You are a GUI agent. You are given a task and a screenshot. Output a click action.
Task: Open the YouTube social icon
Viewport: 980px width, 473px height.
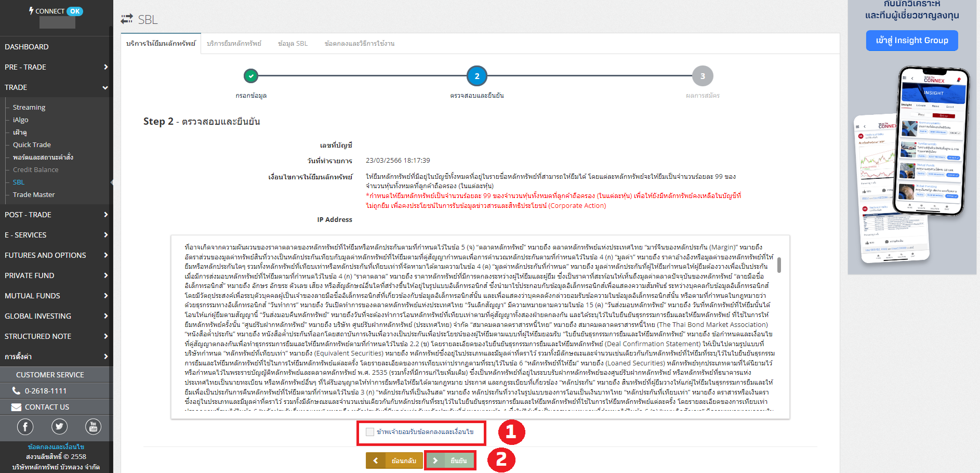pyautogui.click(x=93, y=427)
